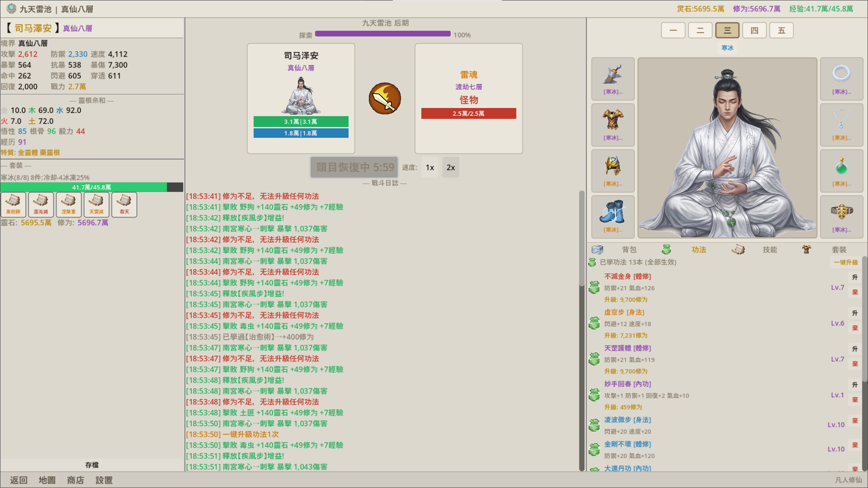Image resolution: width=868 pixels, height=488 pixels.
Task: Switch to equipment set 五
Action: (x=781, y=30)
